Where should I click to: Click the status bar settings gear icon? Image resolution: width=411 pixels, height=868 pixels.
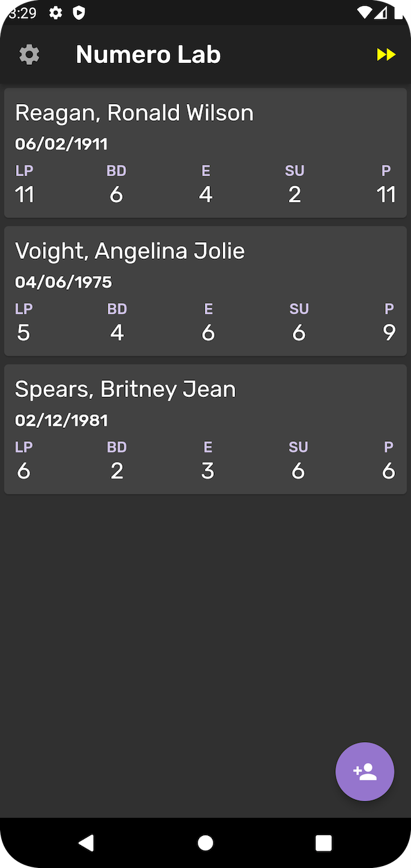click(x=56, y=12)
